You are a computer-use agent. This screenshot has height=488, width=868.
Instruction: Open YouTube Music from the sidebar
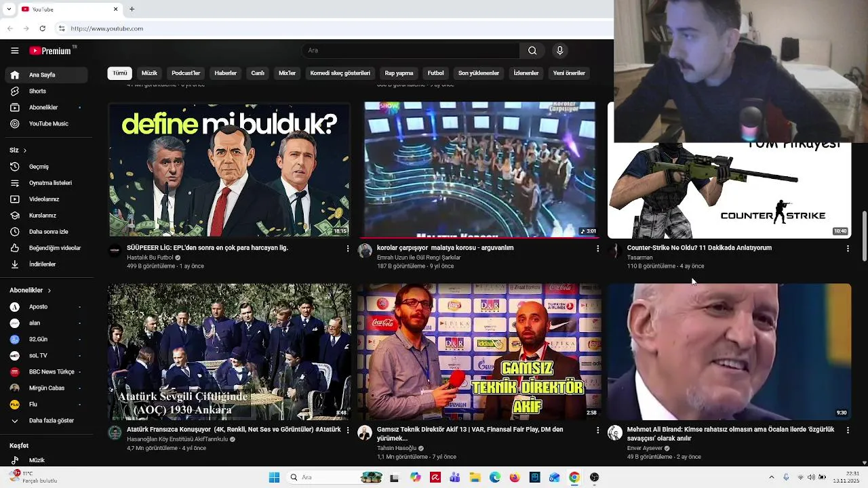point(46,124)
